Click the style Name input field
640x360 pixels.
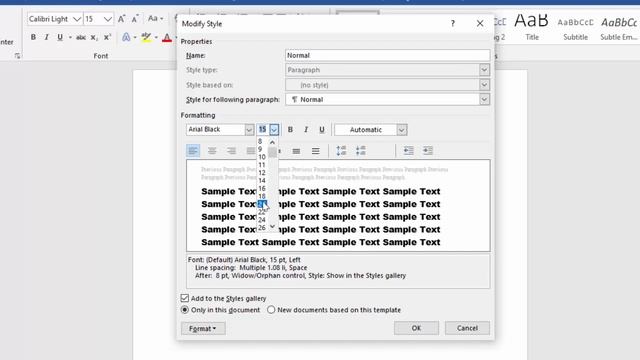click(387, 55)
